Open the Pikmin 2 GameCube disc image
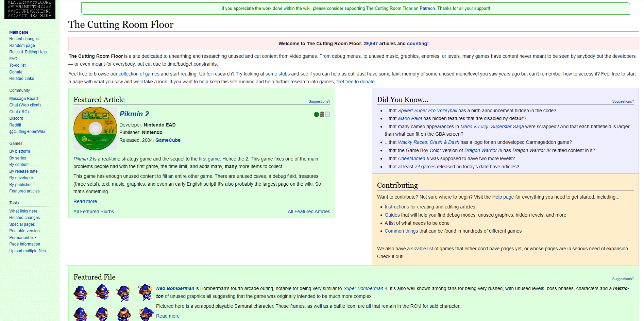 [x=95, y=129]
